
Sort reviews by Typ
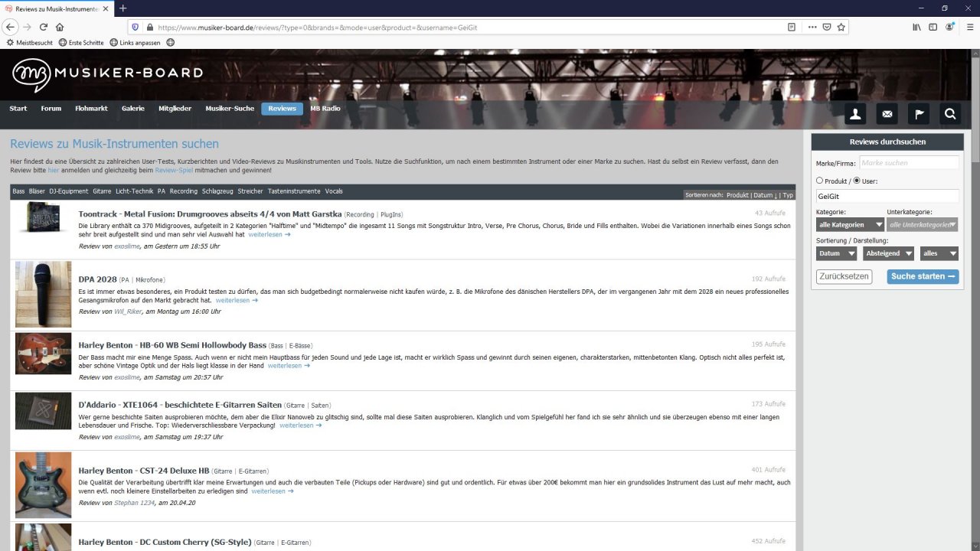pos(788,195)
